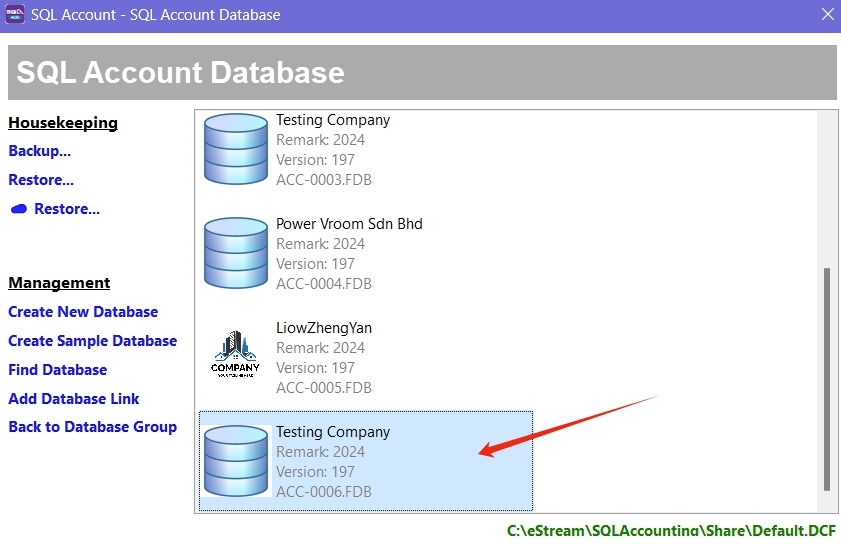Open the local Restore... link under Backup
This screenshot has height=544, width=841.
tap(41, 180)
